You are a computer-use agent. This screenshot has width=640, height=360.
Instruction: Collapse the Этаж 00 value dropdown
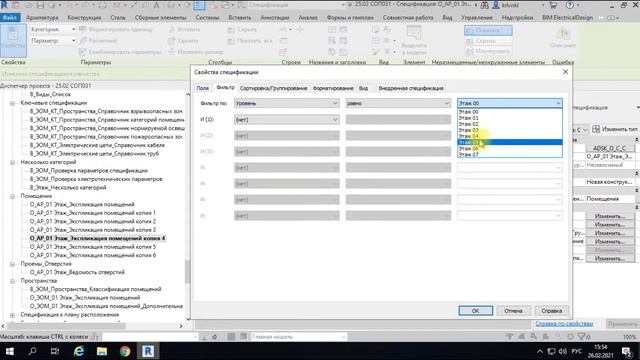coord(509,103)
